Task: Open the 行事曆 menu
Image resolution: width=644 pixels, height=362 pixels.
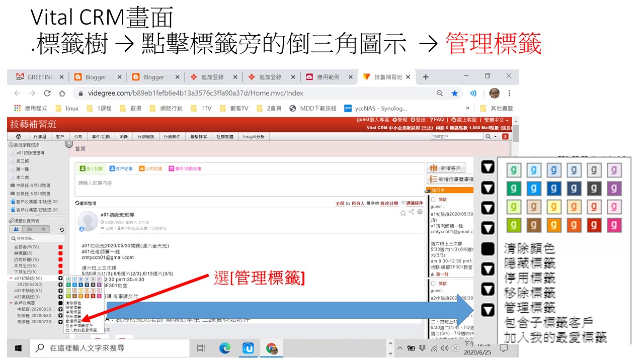Action: pos(40,136)
